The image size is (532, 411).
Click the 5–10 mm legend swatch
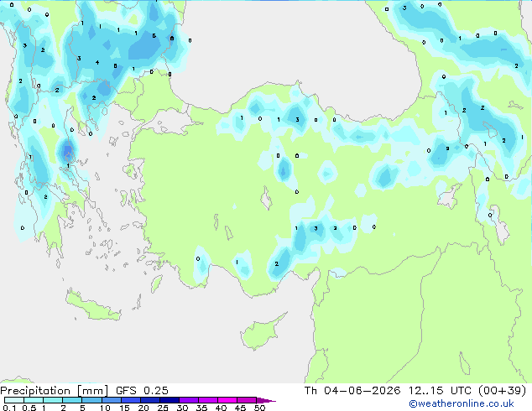coord(91,400)
